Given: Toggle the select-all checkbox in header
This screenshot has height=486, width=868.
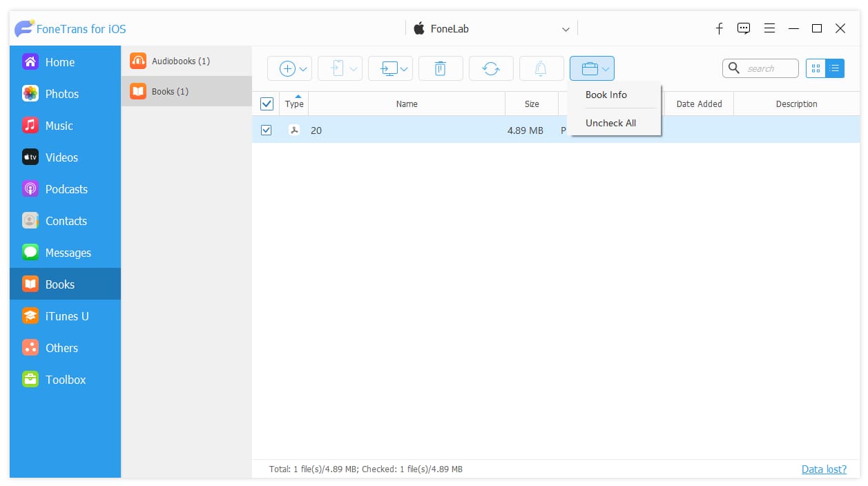Looking at the screenshot, I should [x=267, y=104].
